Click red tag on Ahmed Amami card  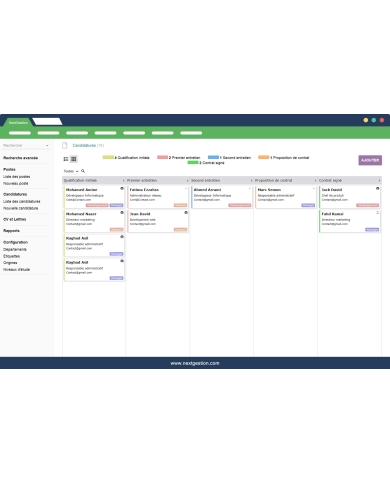pos(240,205)
